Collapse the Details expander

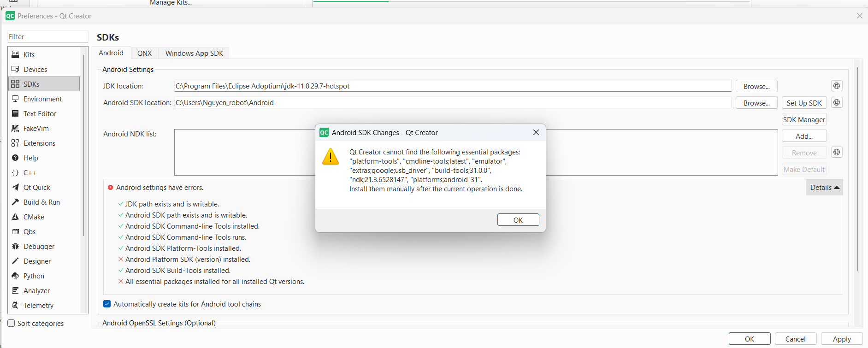[825, 187]
